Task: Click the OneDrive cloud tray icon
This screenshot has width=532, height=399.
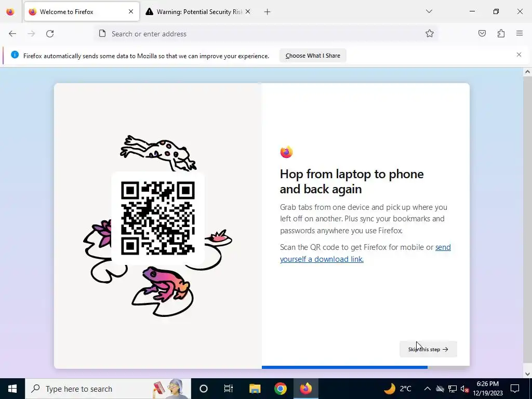Action: [x=440, y=389]
